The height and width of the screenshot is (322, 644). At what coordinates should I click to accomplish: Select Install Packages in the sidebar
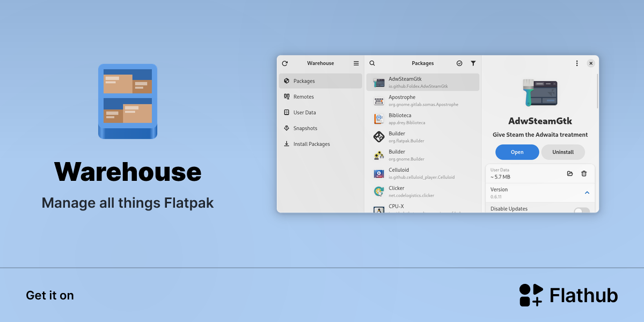[x=320, y=144]
